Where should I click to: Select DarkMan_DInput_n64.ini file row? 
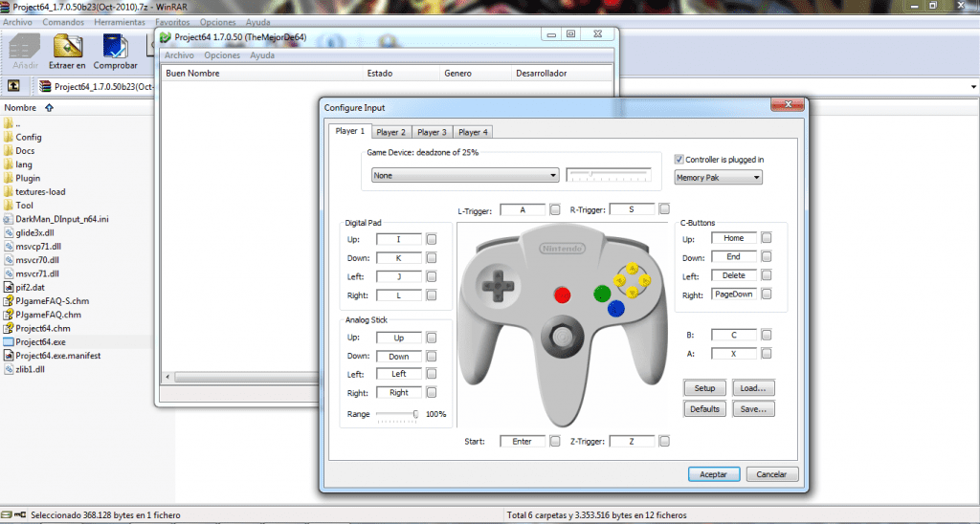pyautogui.click(x=62, y=219)
